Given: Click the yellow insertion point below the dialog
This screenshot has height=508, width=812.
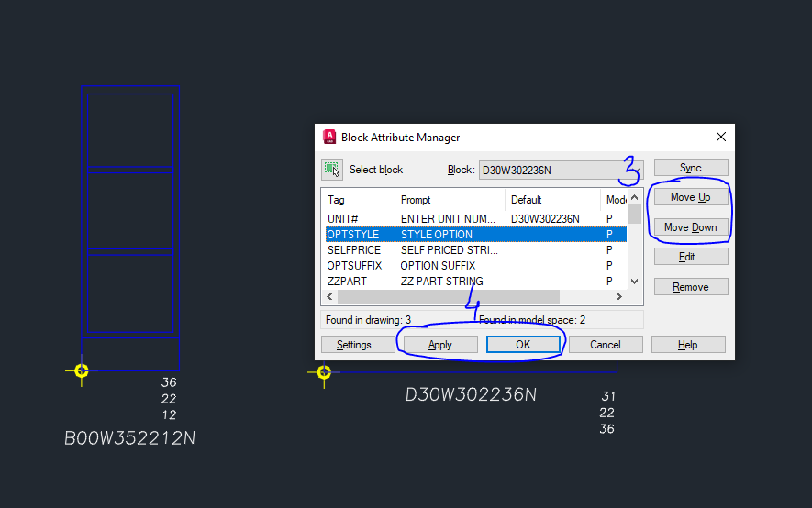Looking at the screenshot, I should click(324, 372).
